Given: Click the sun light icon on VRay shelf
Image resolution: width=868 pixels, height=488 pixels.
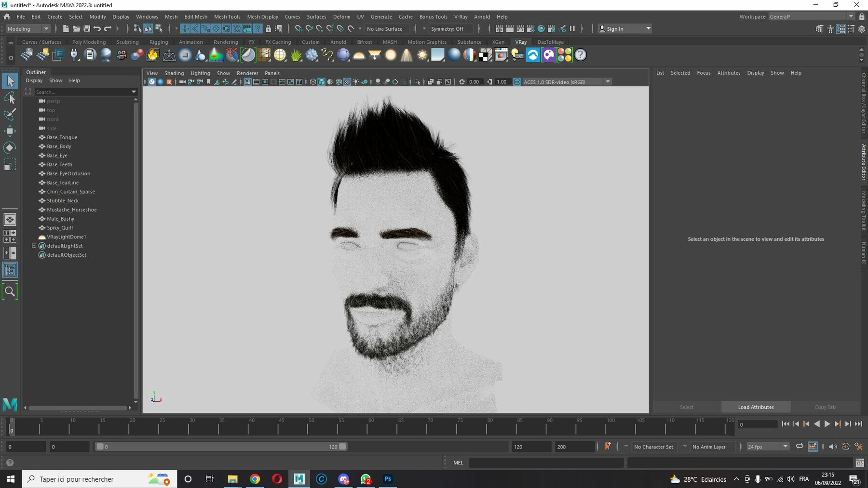Looking at the screenshot, I should click(422, 55).
